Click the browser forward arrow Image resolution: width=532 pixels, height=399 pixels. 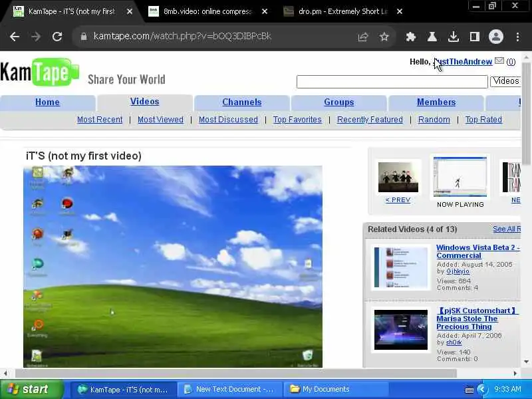(36, 37)
